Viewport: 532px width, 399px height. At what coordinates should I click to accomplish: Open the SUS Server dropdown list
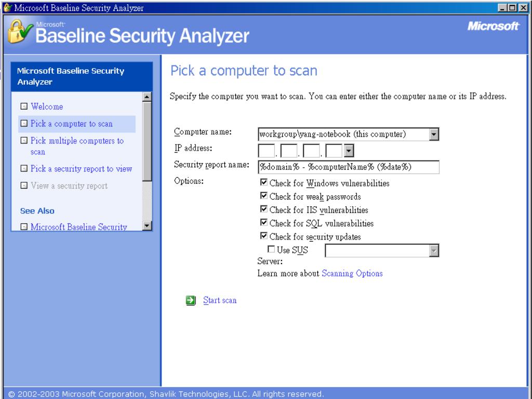434,251
